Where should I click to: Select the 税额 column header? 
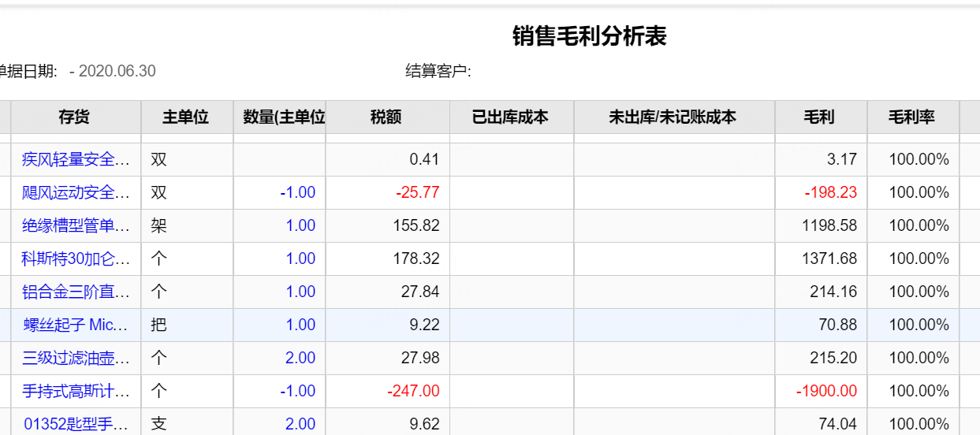click(x=386, y=117)
